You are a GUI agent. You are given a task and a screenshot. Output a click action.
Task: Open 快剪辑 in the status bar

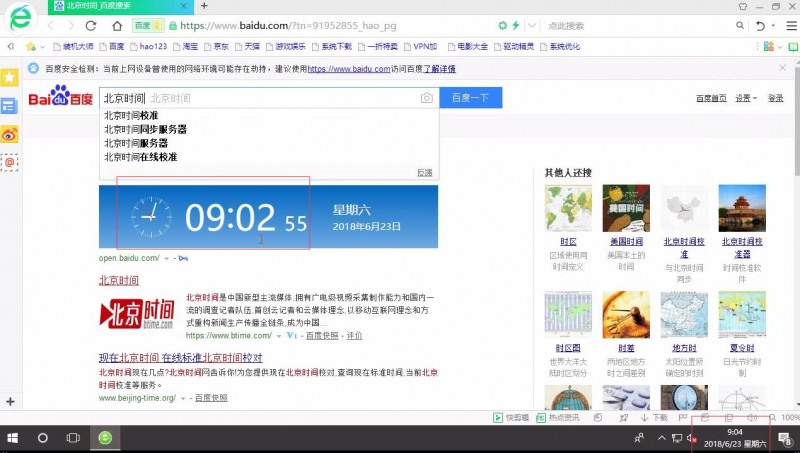coord(511,418)
